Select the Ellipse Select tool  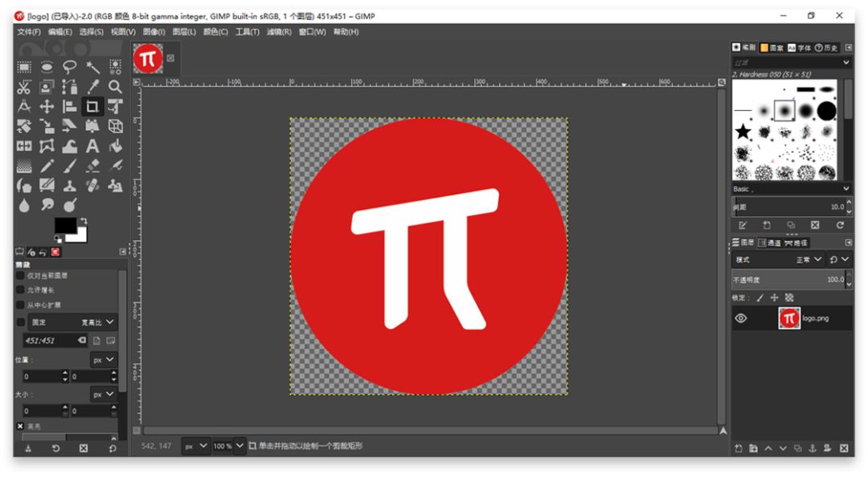tap(47, 67)
